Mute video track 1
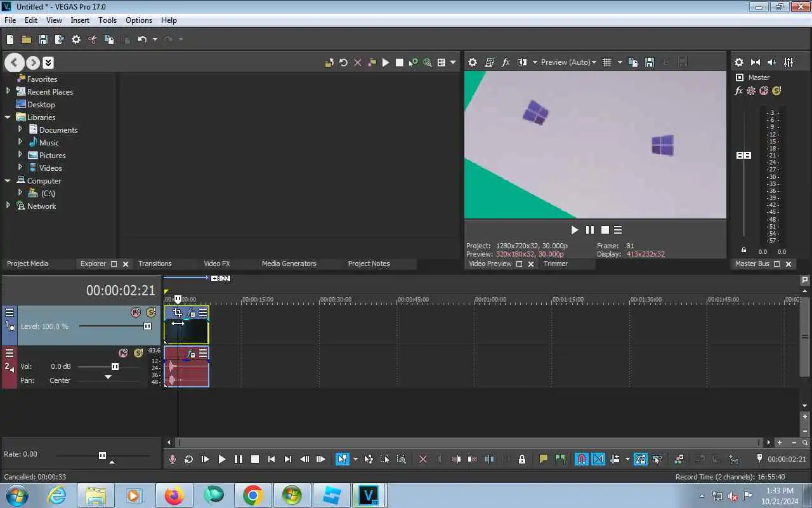This screenshot has height=508, width=812. coord(136,312)
